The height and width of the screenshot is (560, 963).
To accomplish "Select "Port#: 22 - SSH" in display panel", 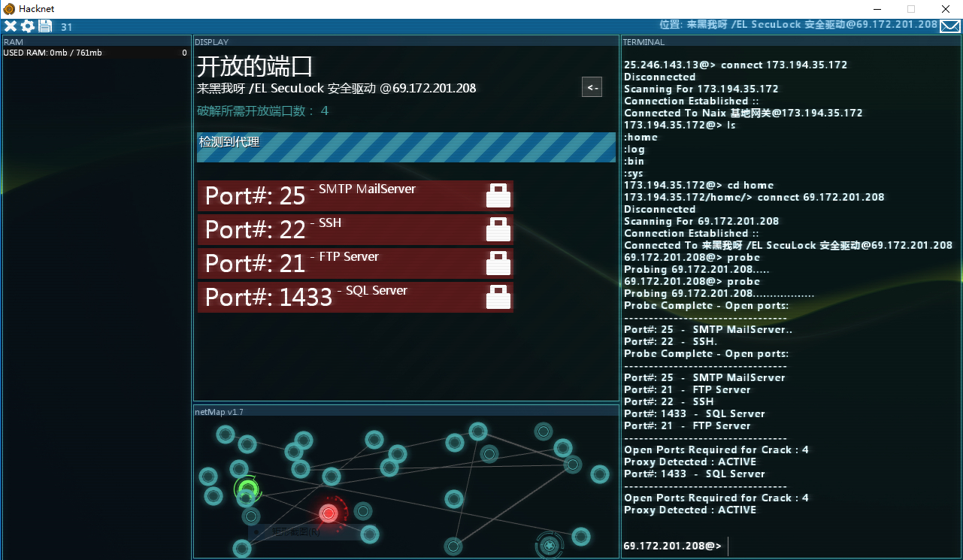I will [x=356, y=229].
